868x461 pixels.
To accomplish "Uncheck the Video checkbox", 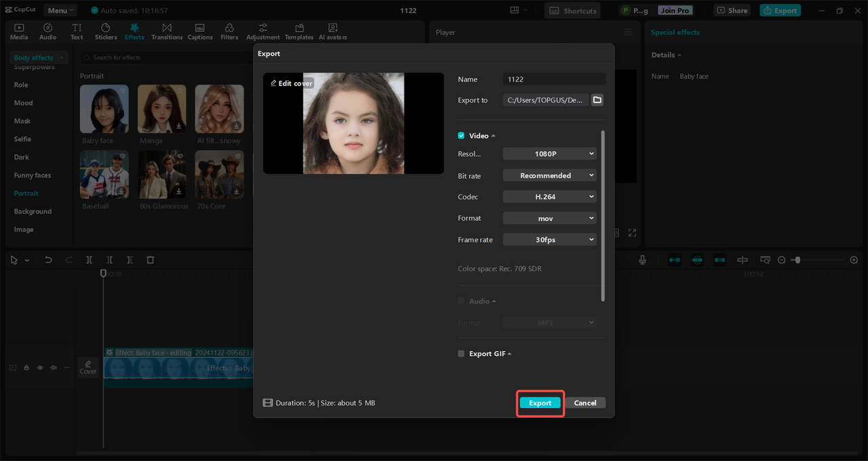I will click(461, 136).
